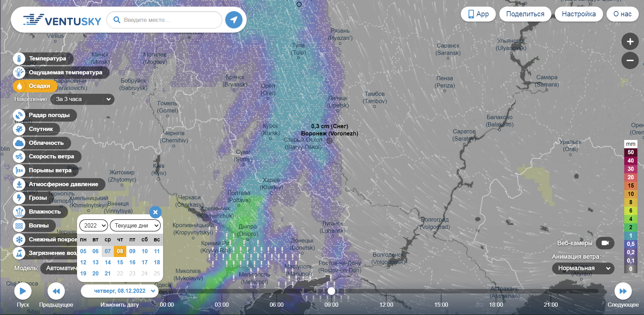
Task: Select the Осадки droplet layer icon
Action: pyautogui.click(x=19, y=86)
